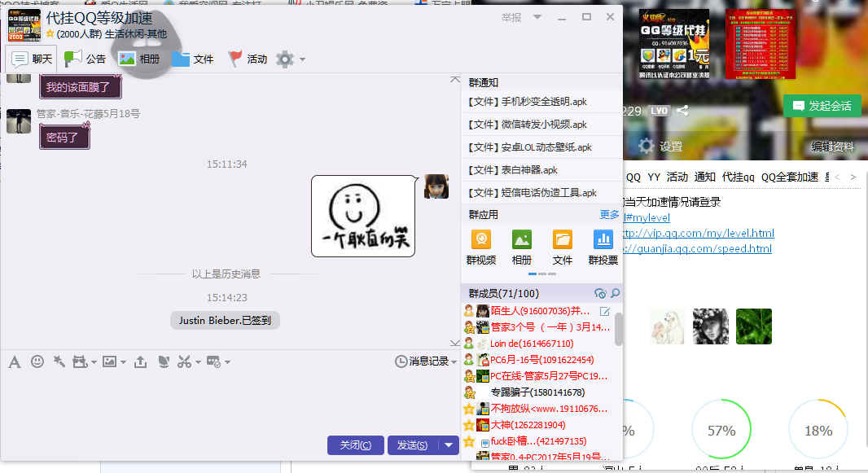Click the member search magnifier icon

(615, 293)
